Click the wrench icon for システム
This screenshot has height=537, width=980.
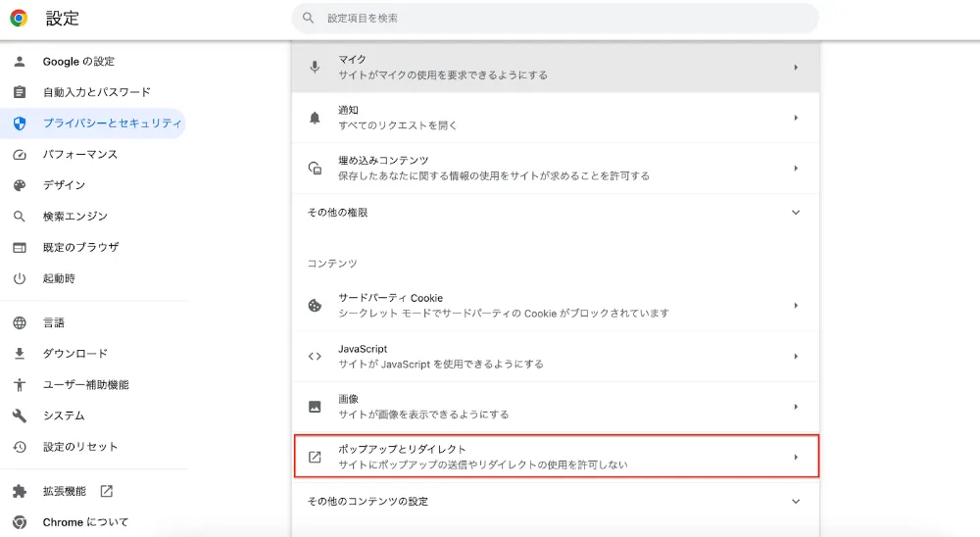click(20, 415)
